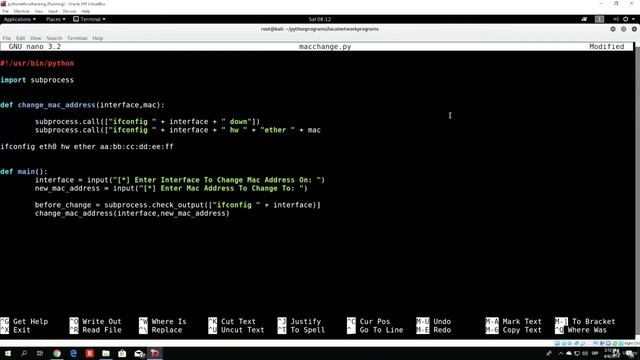
Task: Click the Kali workspace switcher icon
Action: pos(599,19)
